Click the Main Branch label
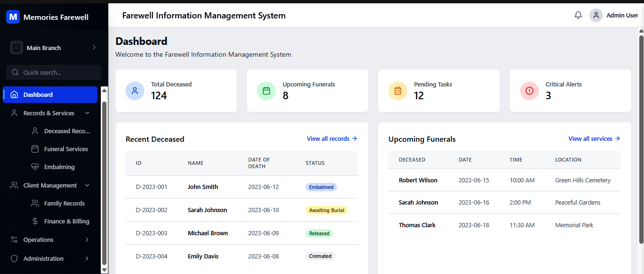The image size is (644, 274). pyautogui.click(x=44, y=48)
